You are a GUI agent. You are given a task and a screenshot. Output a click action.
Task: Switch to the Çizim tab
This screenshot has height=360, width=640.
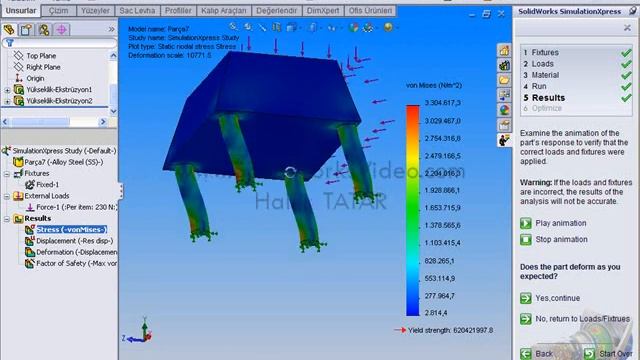(x=58, y=11)
